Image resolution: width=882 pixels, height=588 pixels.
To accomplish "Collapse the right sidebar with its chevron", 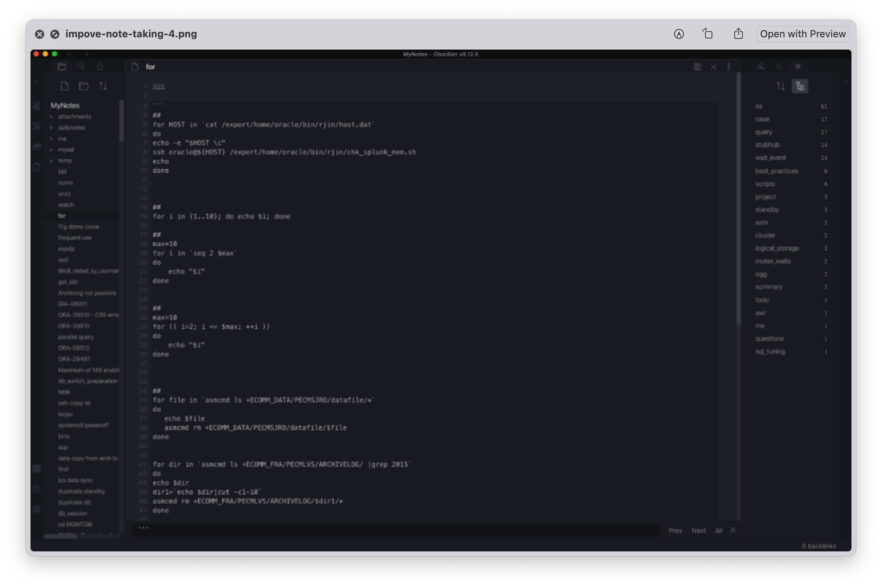I will [845, 82].
